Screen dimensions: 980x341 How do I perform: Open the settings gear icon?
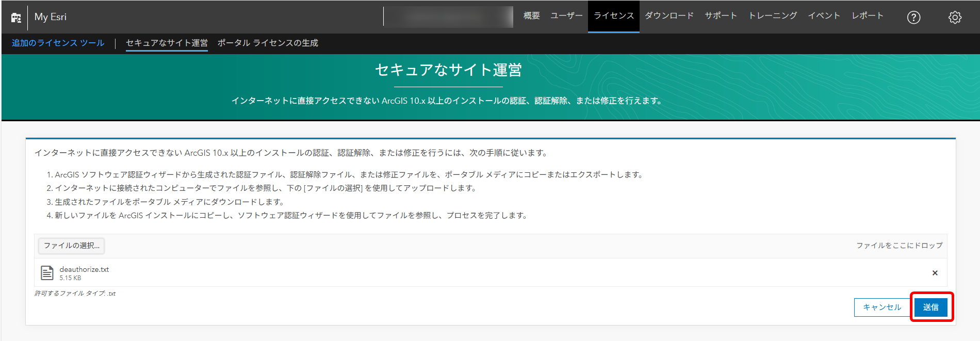point(955,18)
